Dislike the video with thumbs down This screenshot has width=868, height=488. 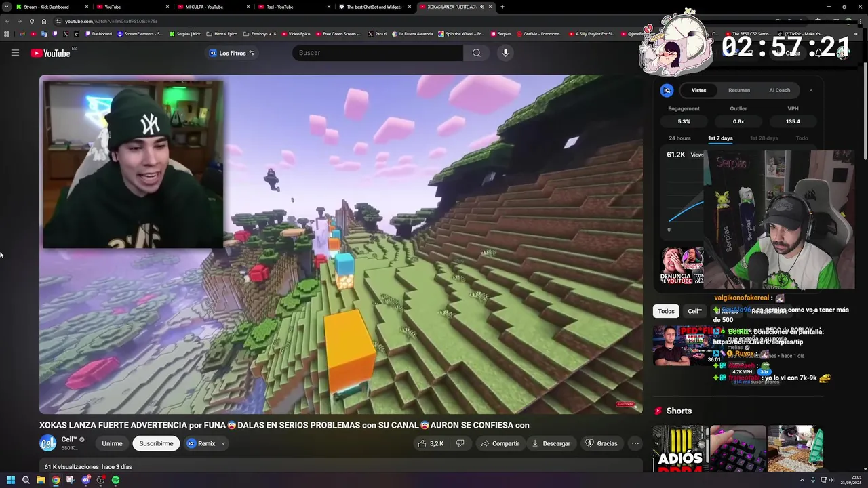pyautogui.click(x=460, y=443)
